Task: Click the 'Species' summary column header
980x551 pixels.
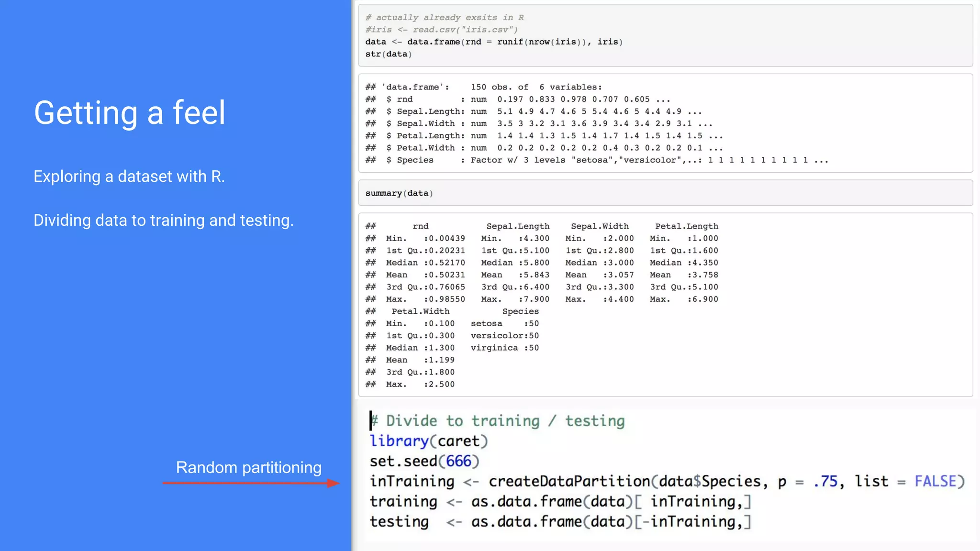Action: pyautogui.click(x=521, y=311)
